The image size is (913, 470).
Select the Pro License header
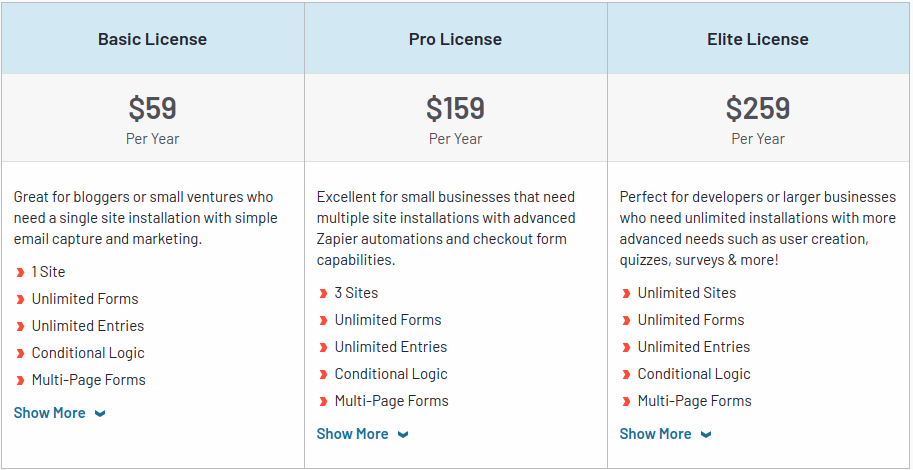coord(455,40)
